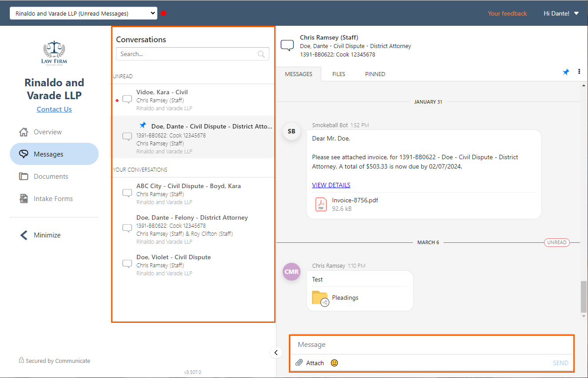588x378 pixels.
Task: Open the Pleadings folder in the chat
Action: [344, 298]
